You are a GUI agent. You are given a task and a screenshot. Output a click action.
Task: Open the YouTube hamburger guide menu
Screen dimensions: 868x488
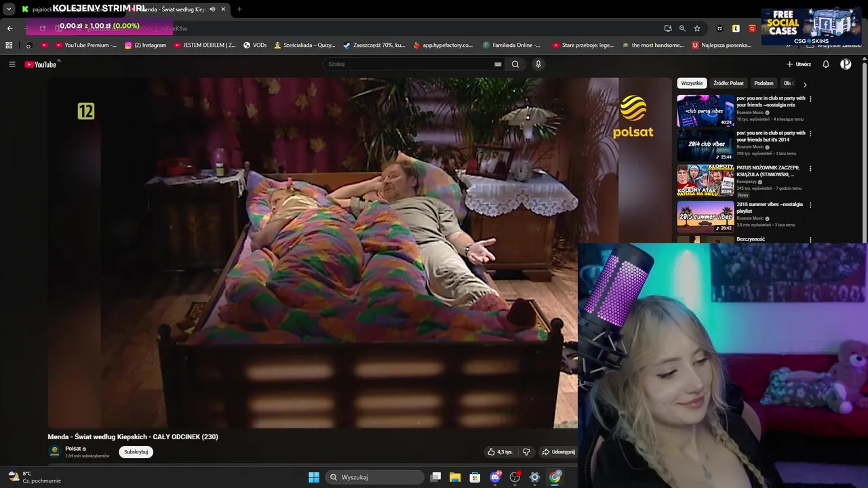[12, 64]
